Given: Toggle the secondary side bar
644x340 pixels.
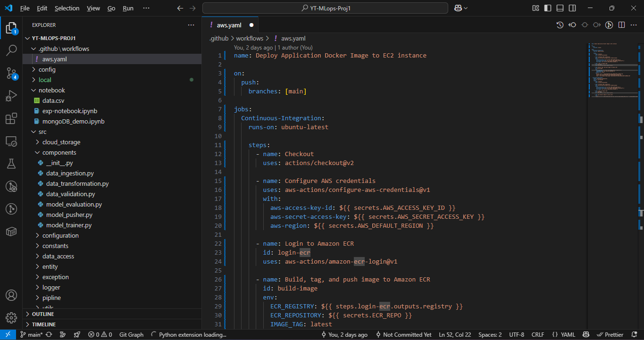Looking at the screenshot, I should pos(572,8).
